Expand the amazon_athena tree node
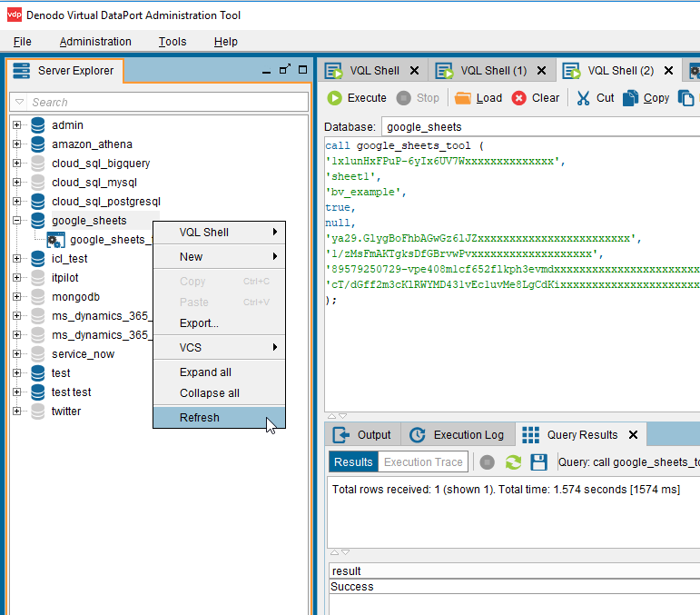The height and width of the screenshot is (615, 700). point(17,144)
